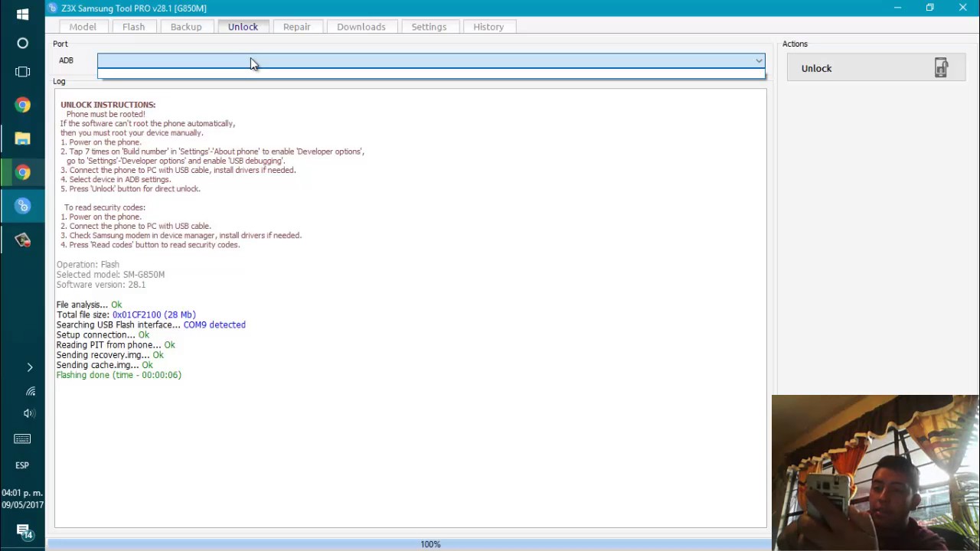Click log line 'Reading PIT from phone... Ok'
The height and width of the screenshot is (551, 980).
pos(116,345)
